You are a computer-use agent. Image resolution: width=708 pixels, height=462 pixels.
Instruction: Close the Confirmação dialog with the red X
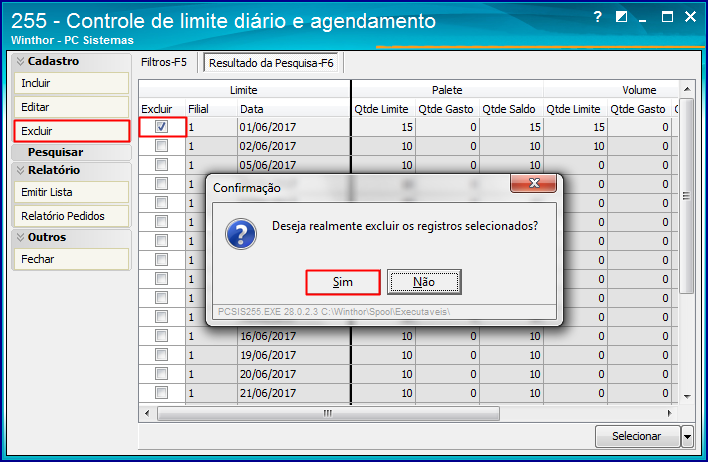(534, 183)
